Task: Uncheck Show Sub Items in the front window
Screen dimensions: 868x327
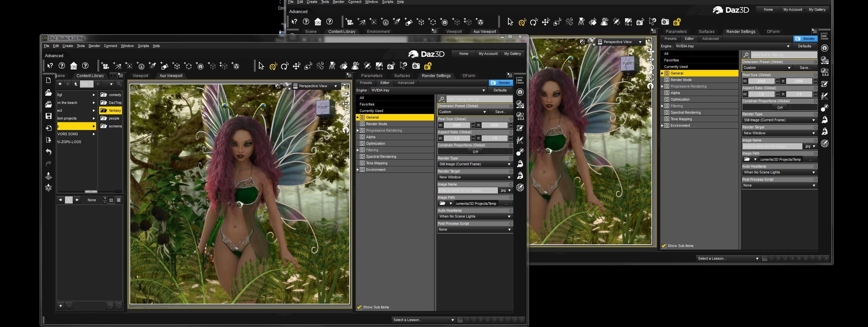Action: pos(359,307)
